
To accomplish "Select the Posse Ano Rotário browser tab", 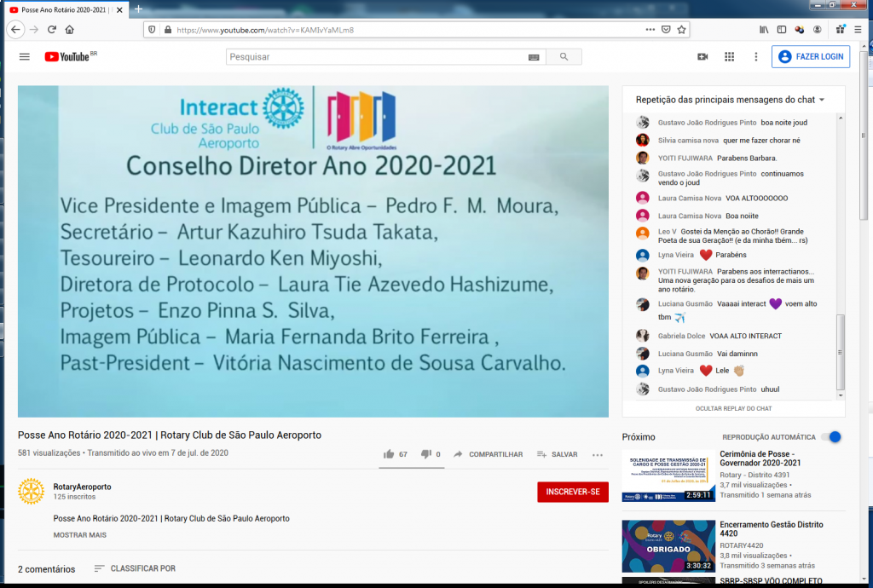I will pyautogui.click(x=64, y=9).
